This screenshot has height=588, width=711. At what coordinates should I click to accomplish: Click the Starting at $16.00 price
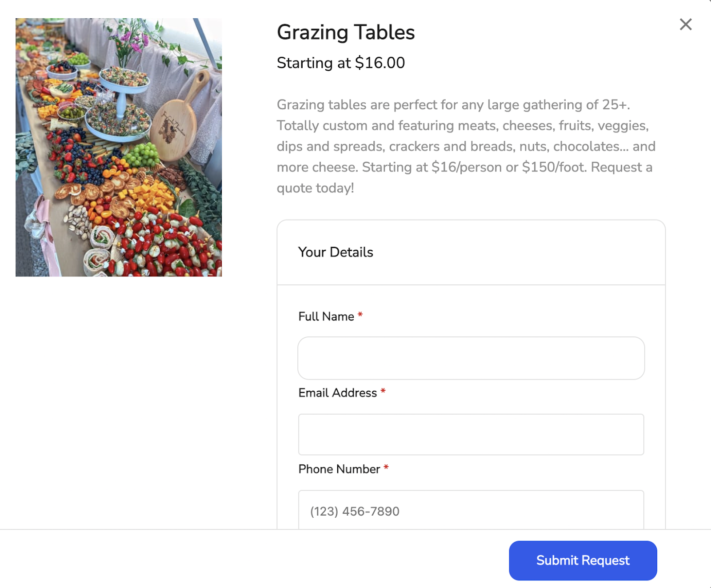point(341,63)
